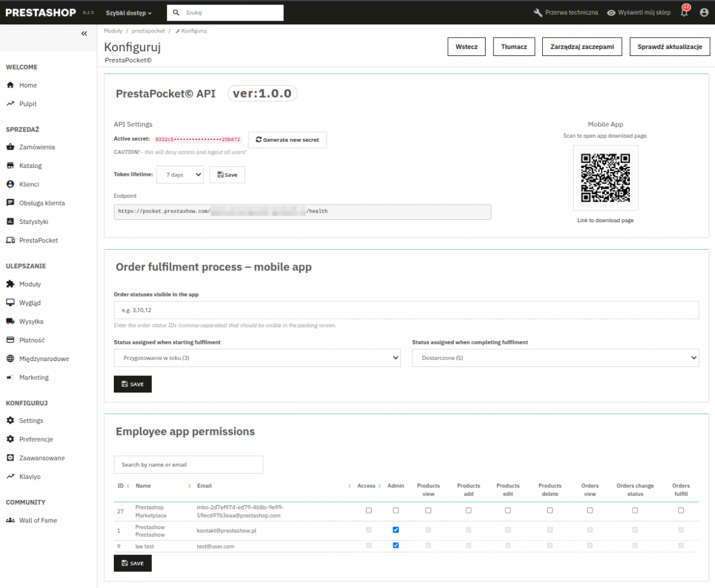The width and height of the screenshot is (715, 588).
Task: Click the eye icon for Wyświetl mój sklep
Action: tap(611, 13)
